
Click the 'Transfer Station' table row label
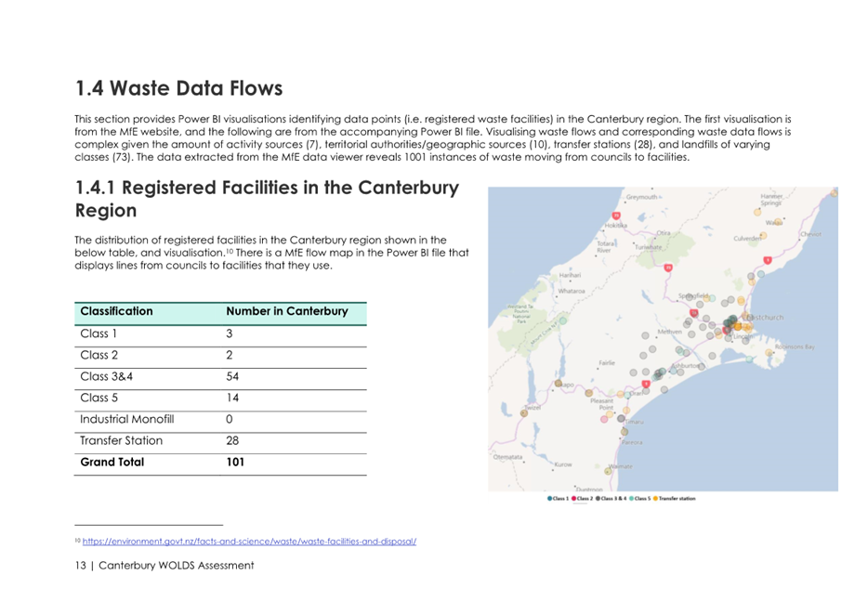(121, 441)
